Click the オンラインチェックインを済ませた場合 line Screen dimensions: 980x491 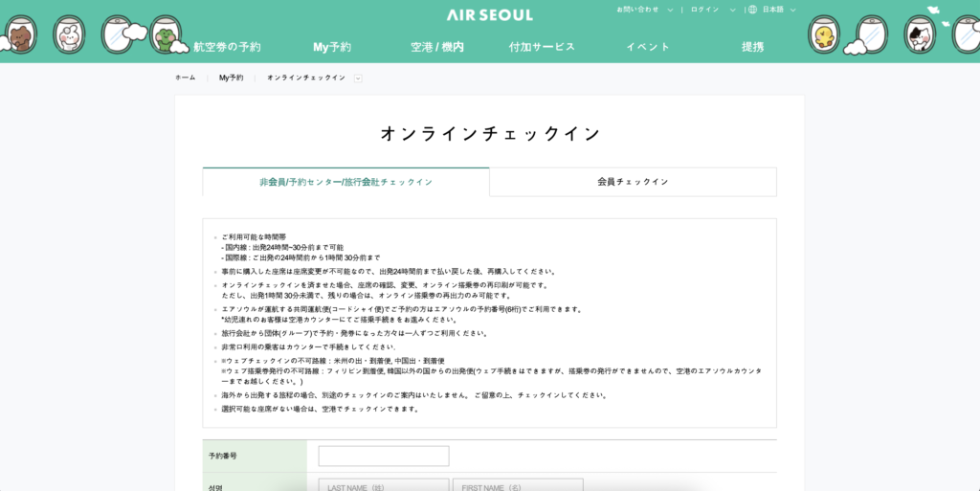point(385,285)
